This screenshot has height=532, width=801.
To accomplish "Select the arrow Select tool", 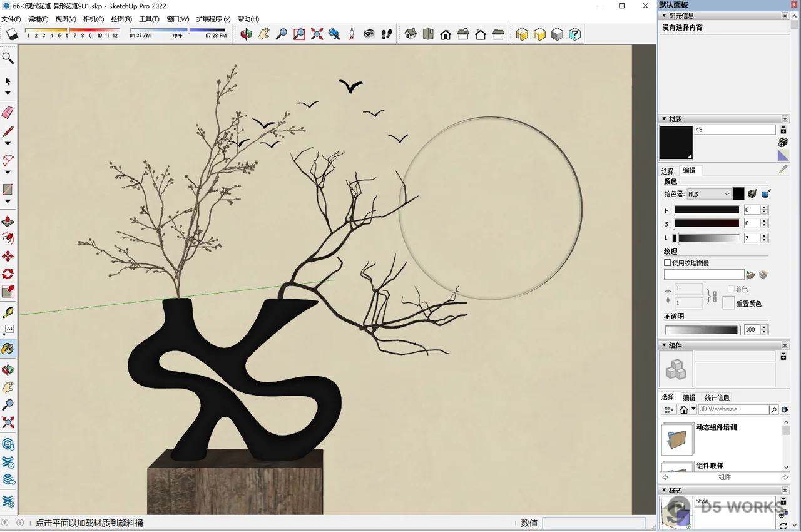I will (x=8, y=81).
